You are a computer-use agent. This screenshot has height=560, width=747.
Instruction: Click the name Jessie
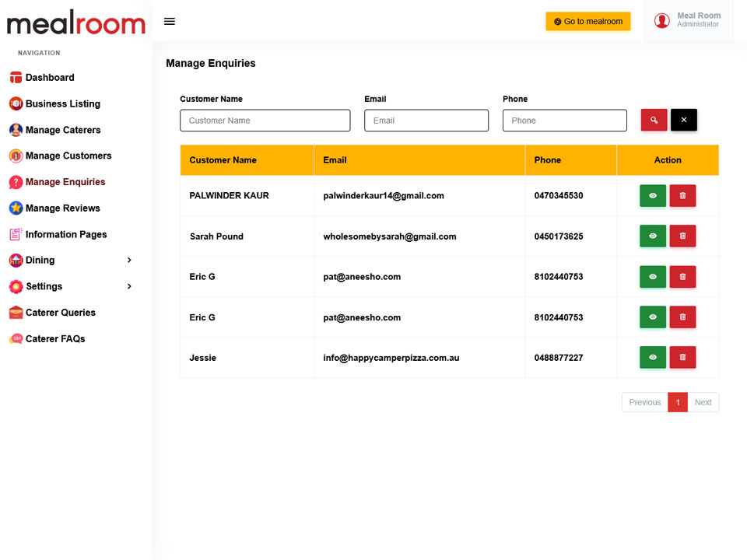pos(203,358)
